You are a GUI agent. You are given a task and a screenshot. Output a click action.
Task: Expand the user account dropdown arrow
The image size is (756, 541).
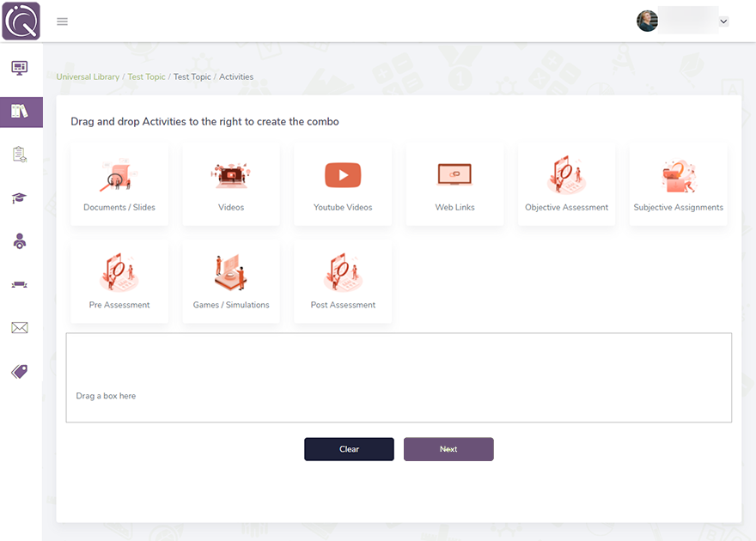(723, 21)
